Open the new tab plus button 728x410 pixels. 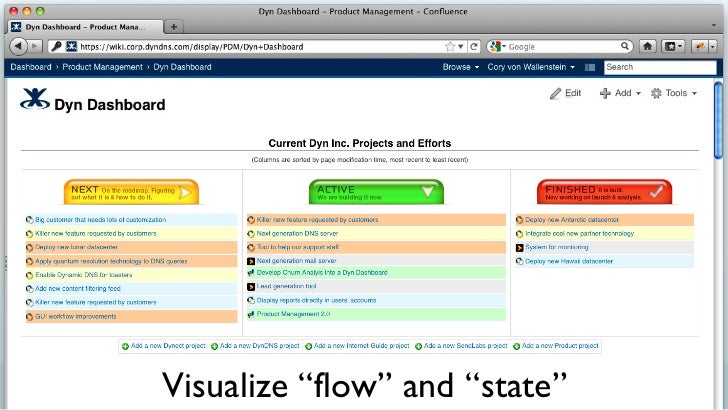174,27
